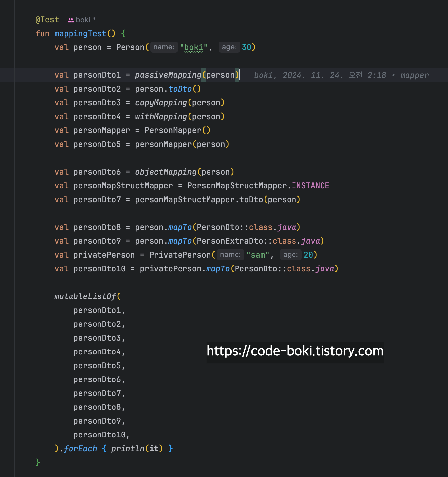Click mapTo on the personDto8 line
448x477 pixels.
point(180,227)
